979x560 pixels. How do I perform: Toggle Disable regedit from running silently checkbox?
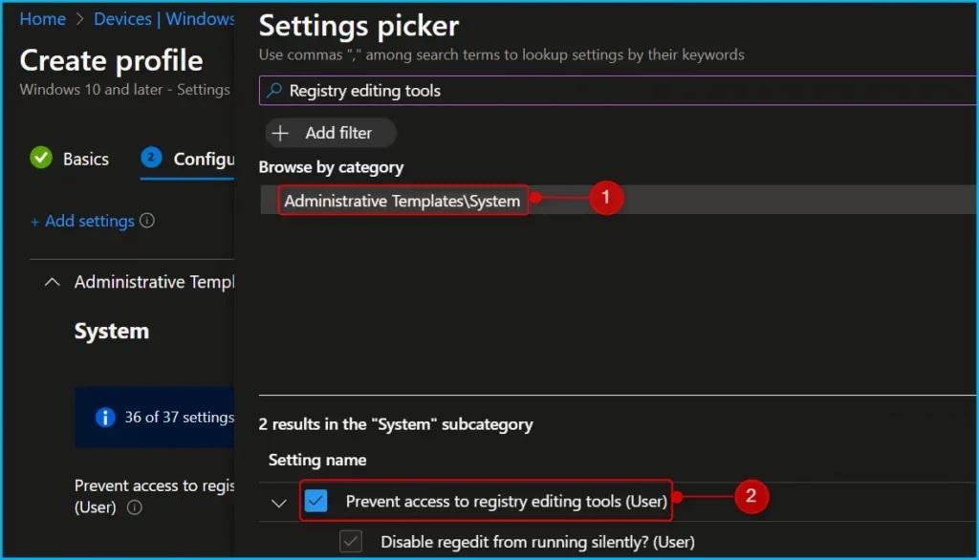point(352,542)
